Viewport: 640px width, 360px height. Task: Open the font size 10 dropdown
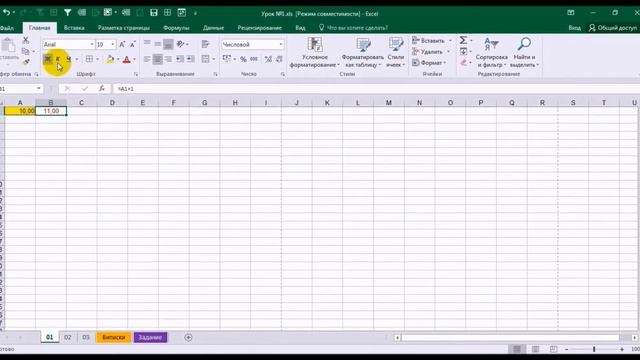point(113,44)
